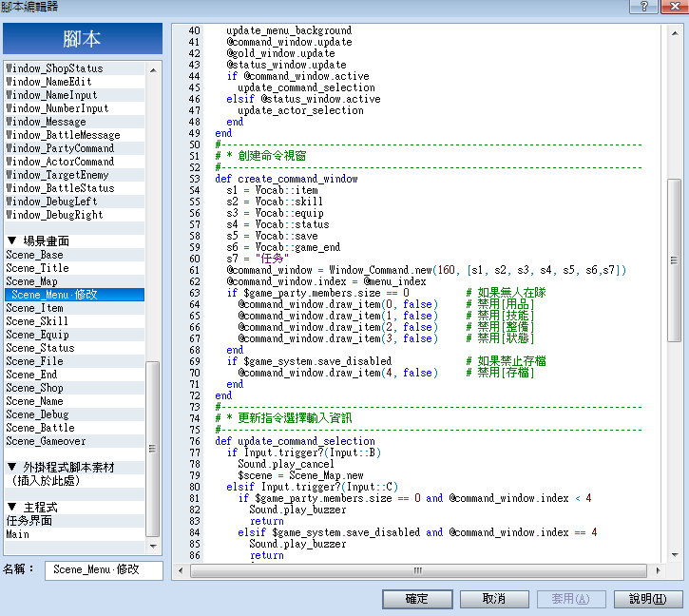The height and width of the screenshot is (616, 689).
Task: Open Scene_Gameover script
Action: point(75,441)
